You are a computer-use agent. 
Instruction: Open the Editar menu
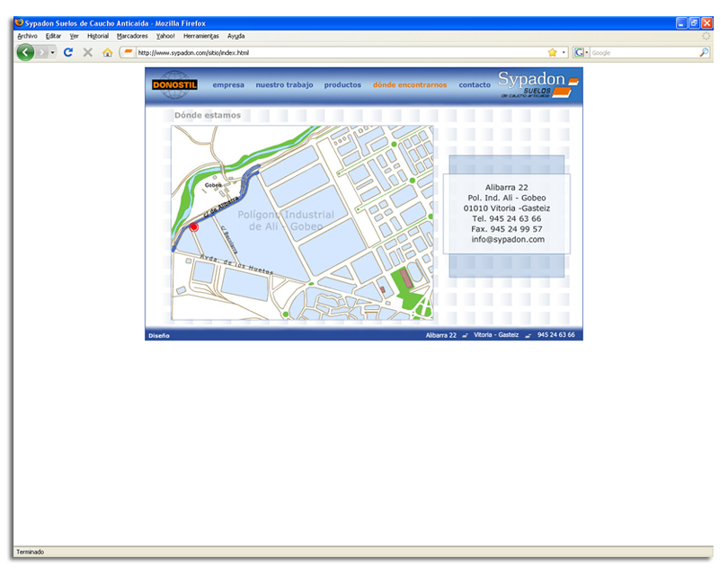(x=53, y=36)
